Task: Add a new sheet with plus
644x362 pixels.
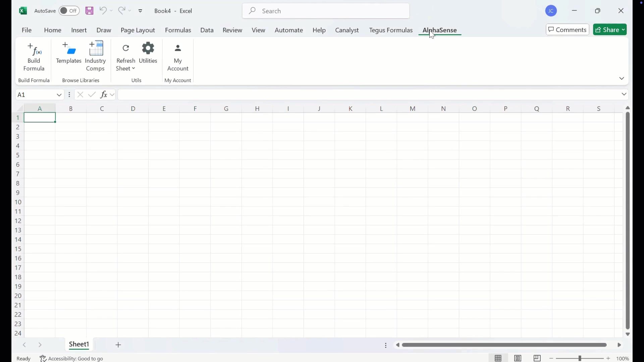Action: (x=118, y=345)
